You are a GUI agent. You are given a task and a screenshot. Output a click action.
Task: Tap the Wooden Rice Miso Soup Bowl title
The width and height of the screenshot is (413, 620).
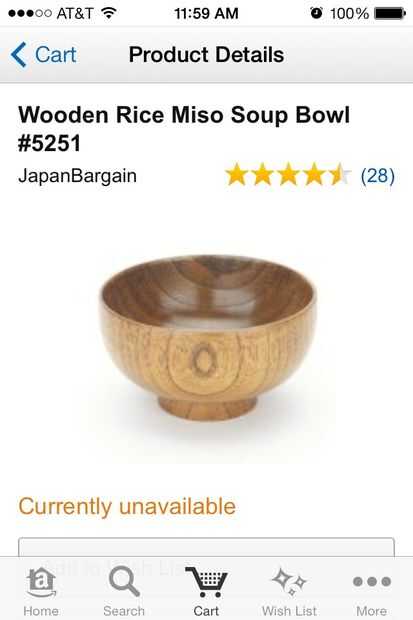(x=184, y=129)
